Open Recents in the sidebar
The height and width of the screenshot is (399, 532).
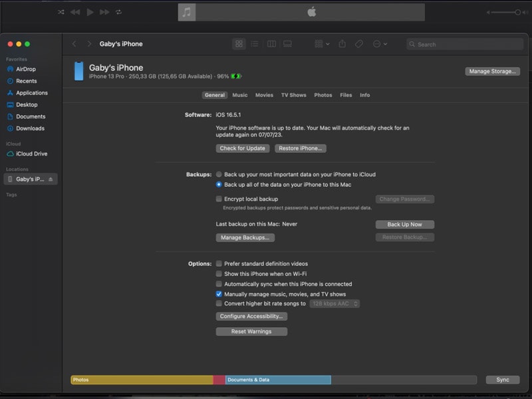tap(26, 80)
